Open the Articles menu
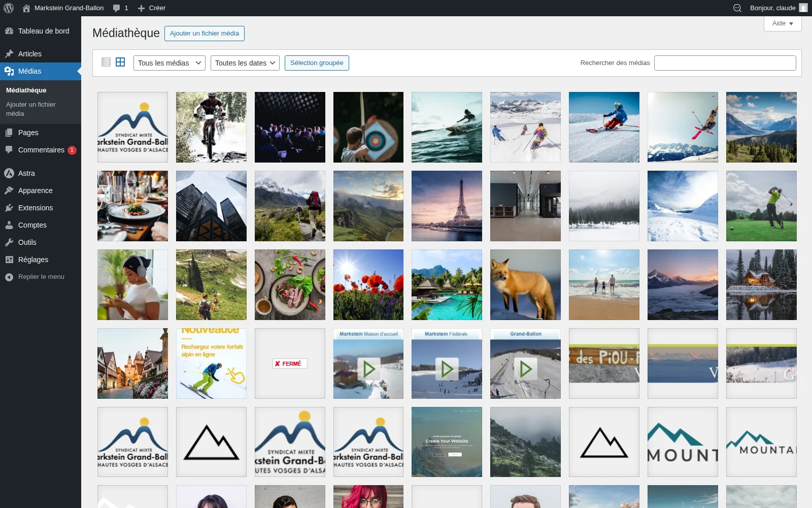The height and width of the screenshot is (508, 812). pyautogui.click(x=41, y=54)
